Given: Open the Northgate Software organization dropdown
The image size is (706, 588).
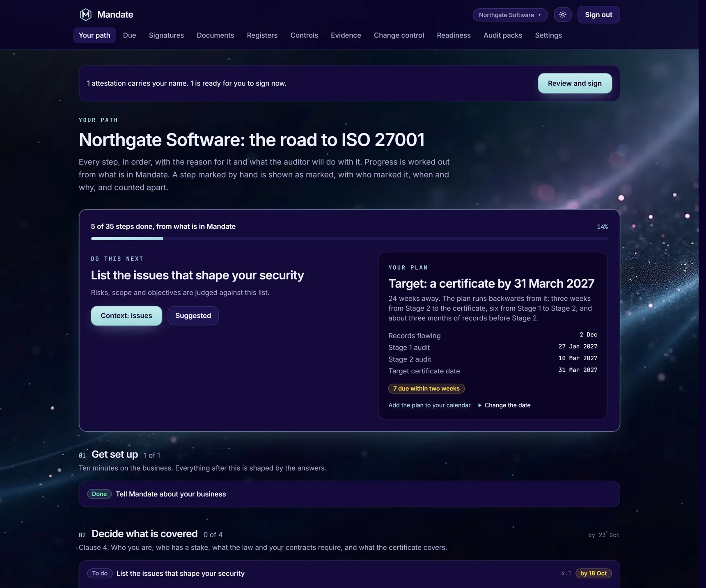Looking at the screenshot, I should pos(510,15).
